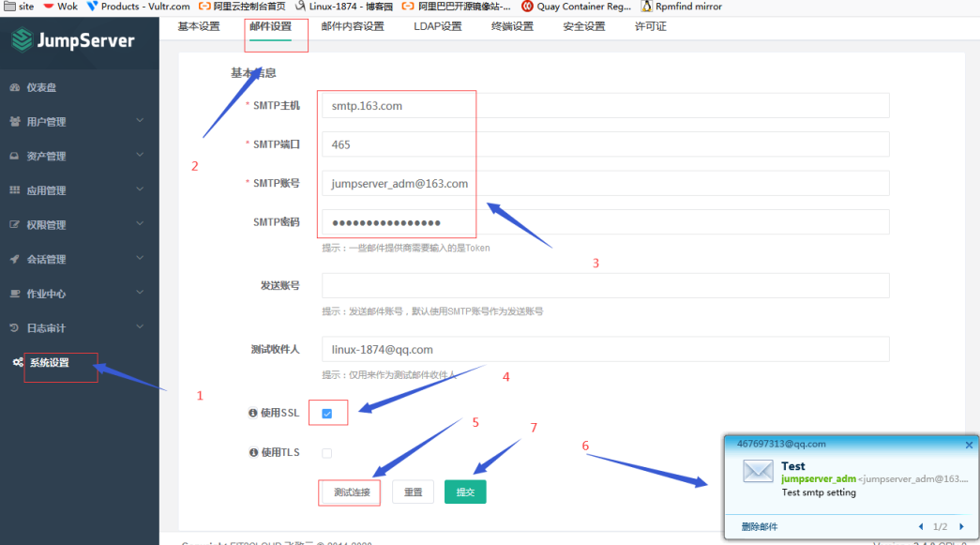Image resolution: width=980 pixels, height=545 pixels.
Task: Open the Test mail subject in popup
Action: [793, 466]
